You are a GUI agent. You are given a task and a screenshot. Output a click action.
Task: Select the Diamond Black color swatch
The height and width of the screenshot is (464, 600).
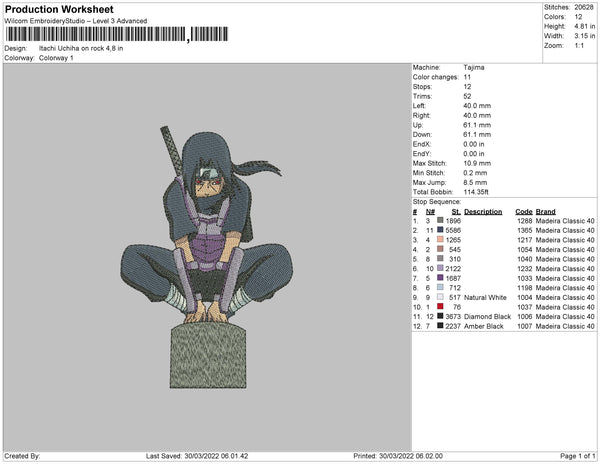[440, 316]
